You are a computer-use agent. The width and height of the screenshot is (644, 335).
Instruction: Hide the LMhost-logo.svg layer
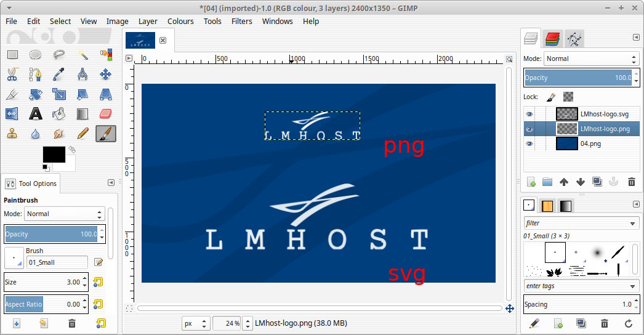[529, 115]
